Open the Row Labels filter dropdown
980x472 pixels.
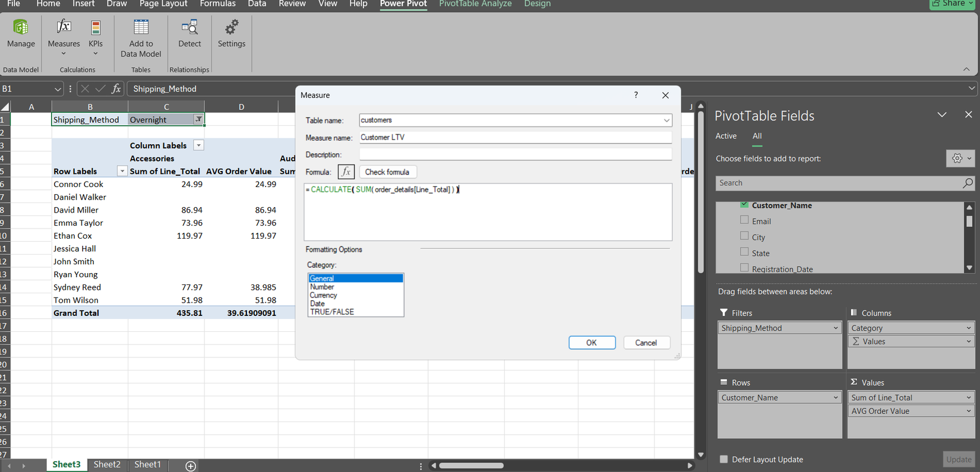pyautogui.click(x=122, y=172)
